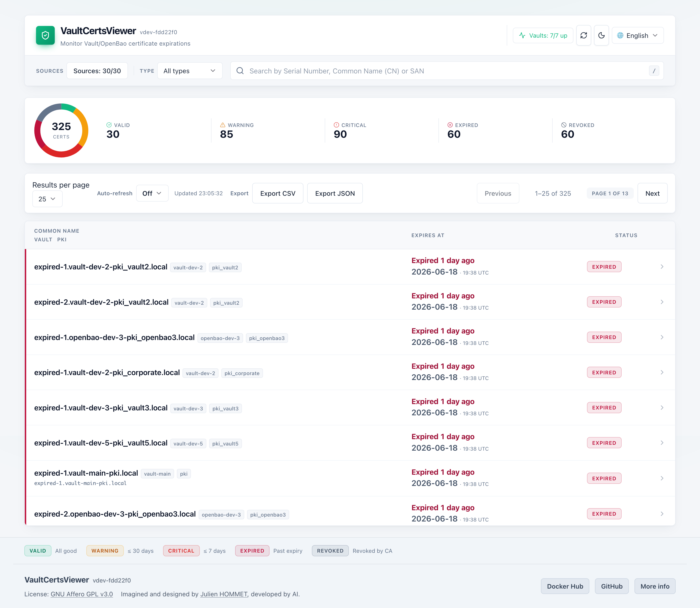Click common name expired-1.vault-dev-5-pki_vault5.local
This screenshot has width=700, height=608.
tap(101, 443)
